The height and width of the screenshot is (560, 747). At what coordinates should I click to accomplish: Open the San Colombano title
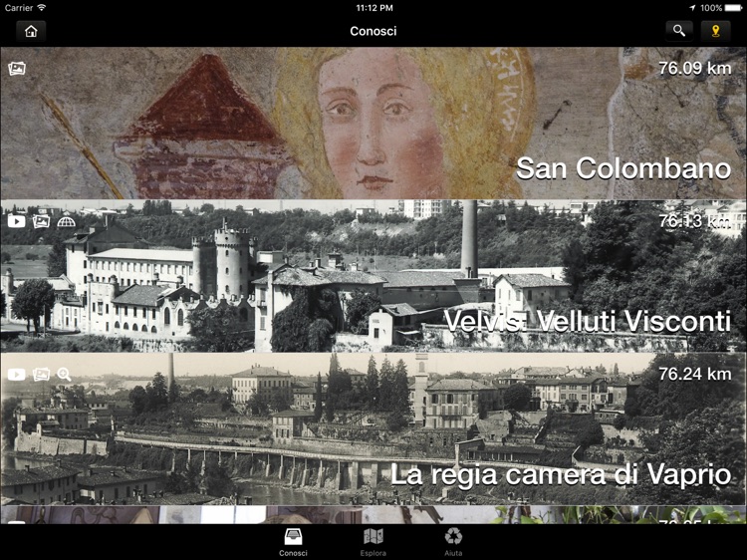pos(623,168)
